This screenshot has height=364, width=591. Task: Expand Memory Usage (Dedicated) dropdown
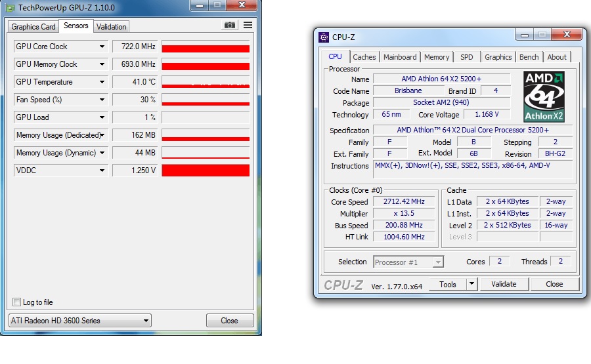[x=102, y=135]
